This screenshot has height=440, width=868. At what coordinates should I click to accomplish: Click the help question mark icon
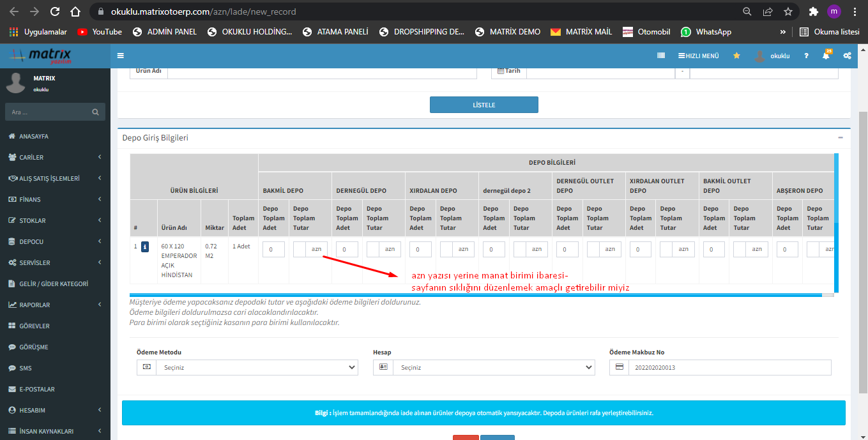tap(807, 56)
